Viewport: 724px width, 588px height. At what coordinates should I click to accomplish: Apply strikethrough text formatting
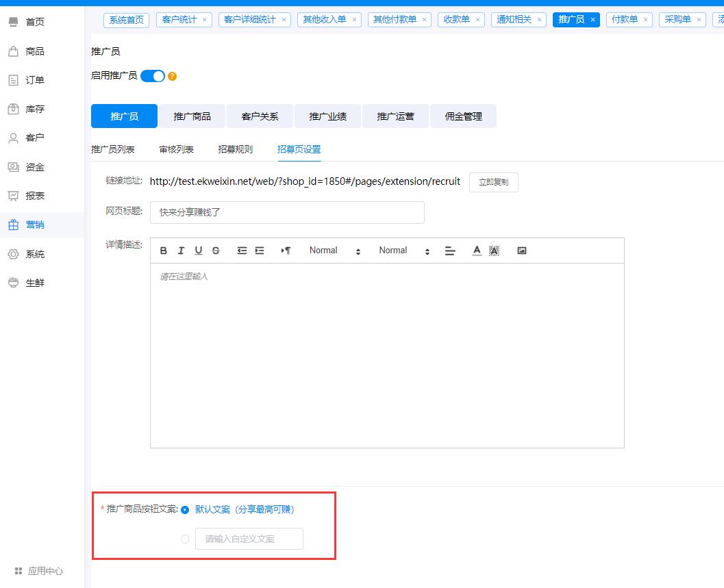coord(215,251)
